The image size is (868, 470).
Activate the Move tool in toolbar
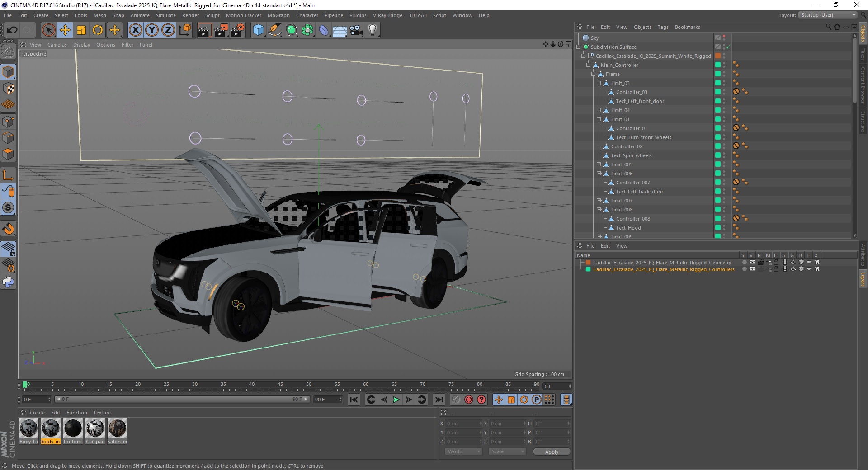65,30
